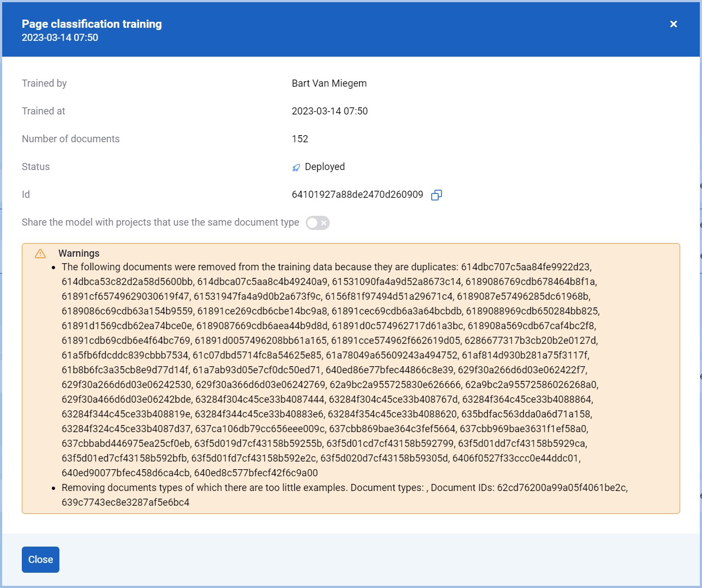Select the Id value 64101927a88de2470d260909
This screenshot has height=588, width=702.
pos(358,195)
